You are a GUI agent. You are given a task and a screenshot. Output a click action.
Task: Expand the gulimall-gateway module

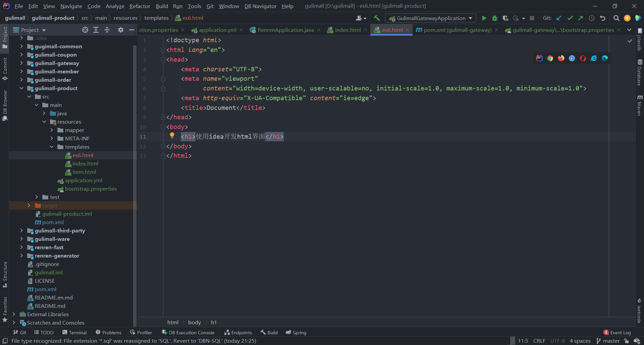pos(21,63)
